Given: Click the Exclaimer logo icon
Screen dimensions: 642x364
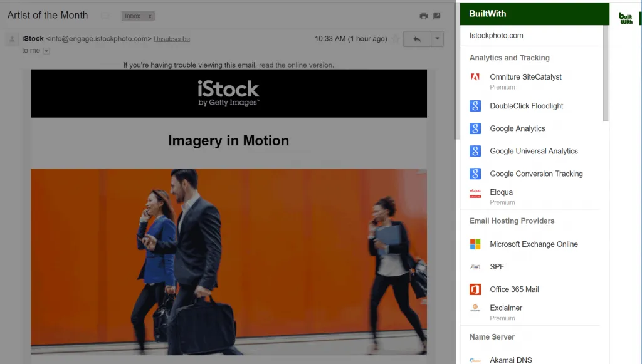Looking at the screenshot, I should 475,308.
